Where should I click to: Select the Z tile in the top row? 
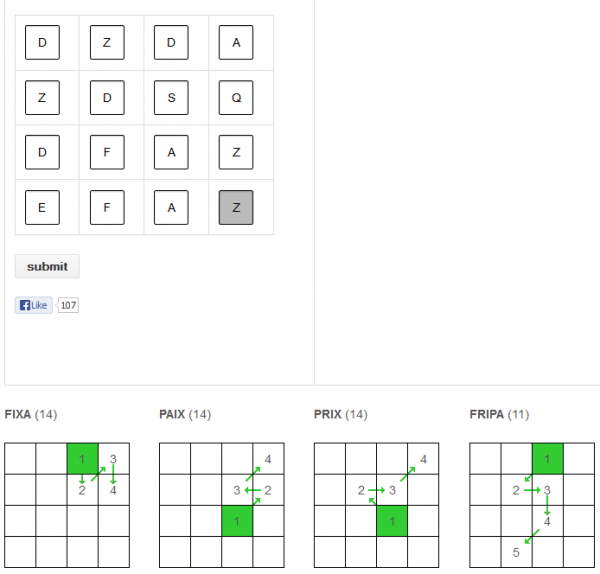point(107,43)
